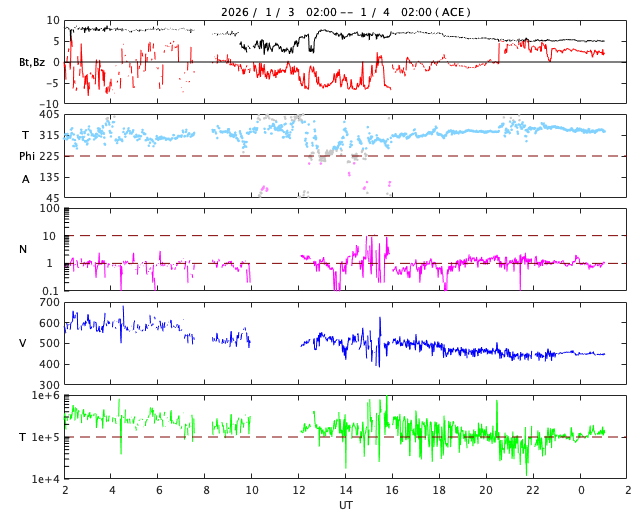Click the "V" velocity axis label
This screenshot has width=640, height=512.
coord(23,343)
